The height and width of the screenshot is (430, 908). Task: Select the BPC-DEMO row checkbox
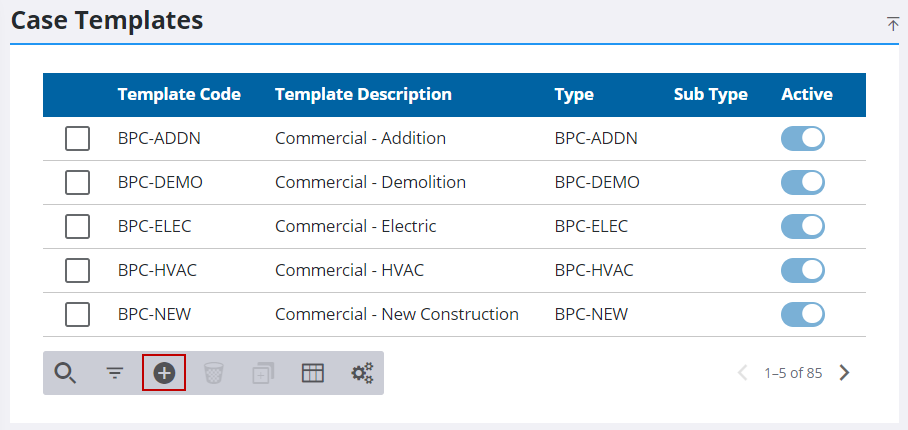coord(77,183)
